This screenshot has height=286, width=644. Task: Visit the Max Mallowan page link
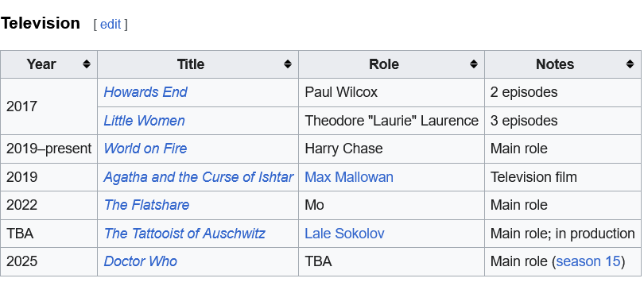349,177
